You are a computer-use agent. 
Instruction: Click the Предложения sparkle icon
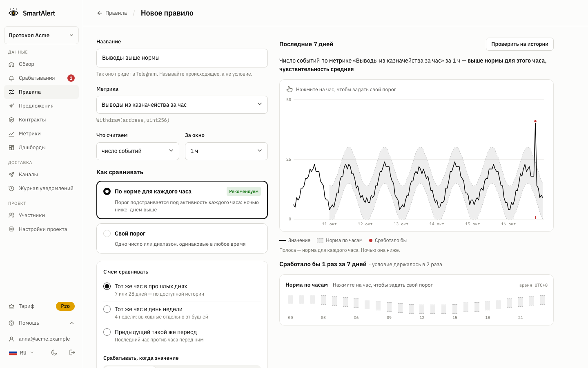click(11, 106)
